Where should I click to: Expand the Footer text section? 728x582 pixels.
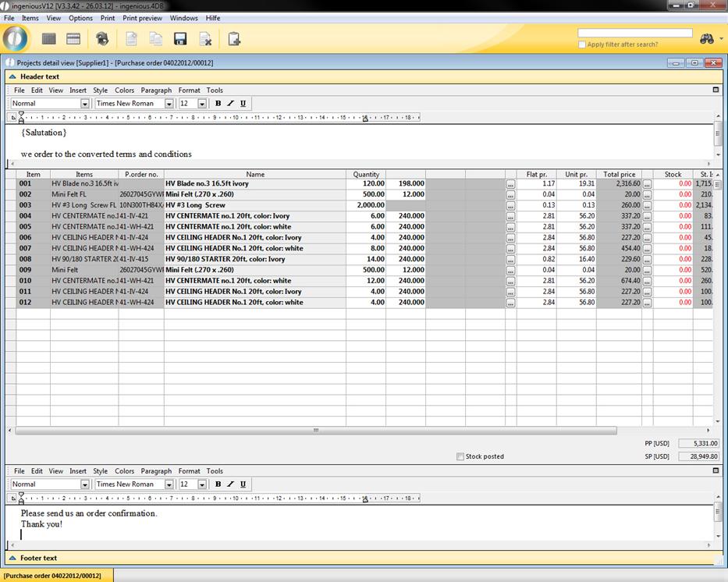[12, 558]
